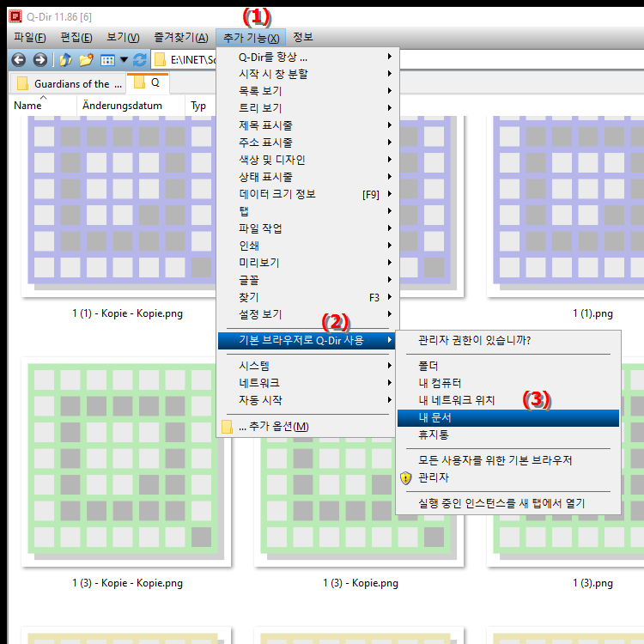Select 관리자 submenu entry
This screenshot has width=644, height=644.
508,477
